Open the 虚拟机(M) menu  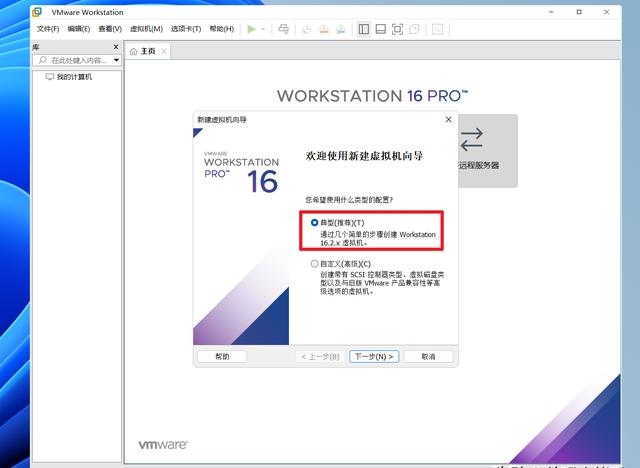[146, 29]
